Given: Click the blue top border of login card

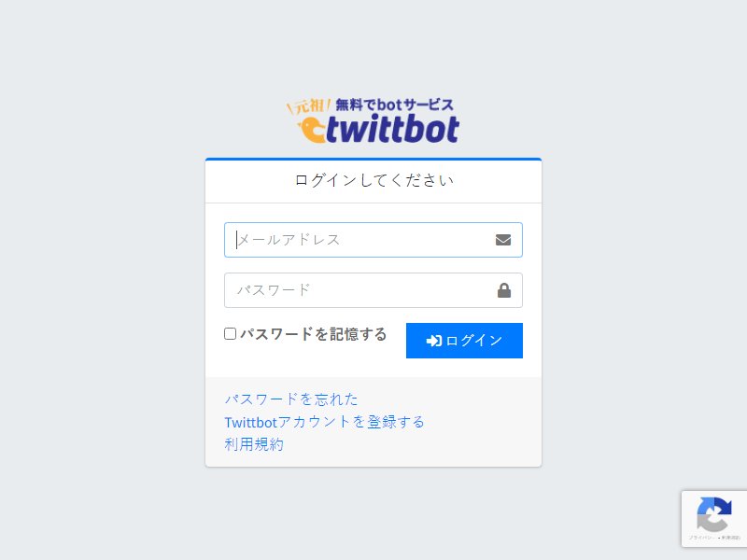Looking at the screenshot, I should (373, 159).
